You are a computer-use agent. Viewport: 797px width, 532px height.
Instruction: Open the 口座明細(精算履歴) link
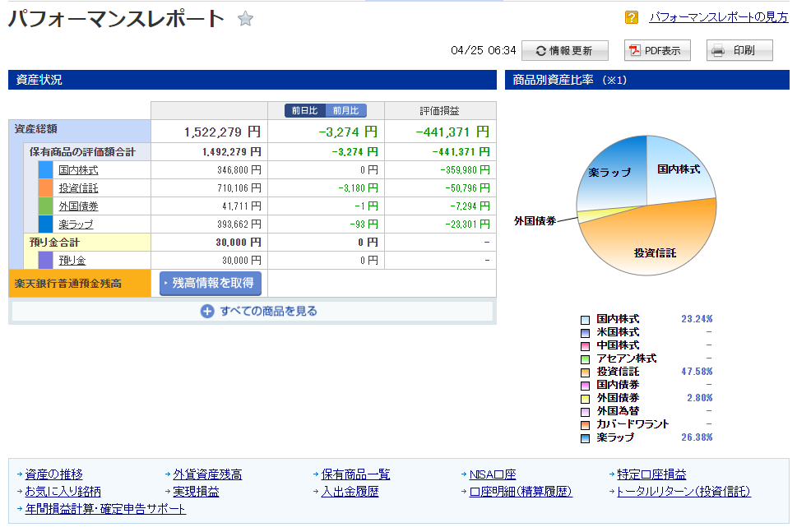coord(521,492)
